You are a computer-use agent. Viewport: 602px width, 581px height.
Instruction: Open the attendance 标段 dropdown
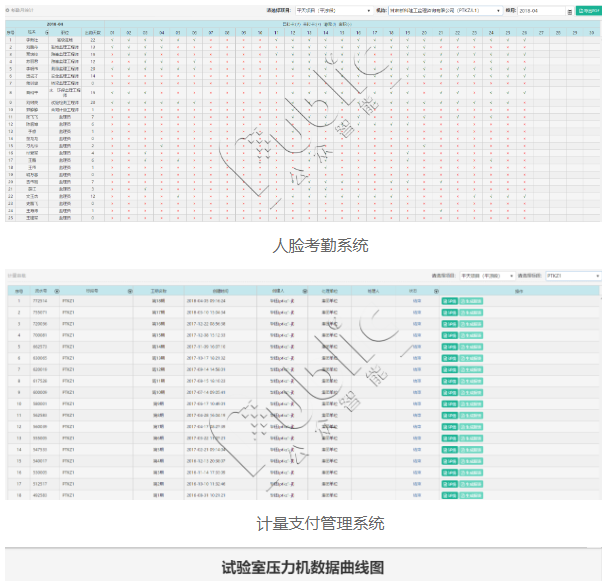[x=445, y=10]
